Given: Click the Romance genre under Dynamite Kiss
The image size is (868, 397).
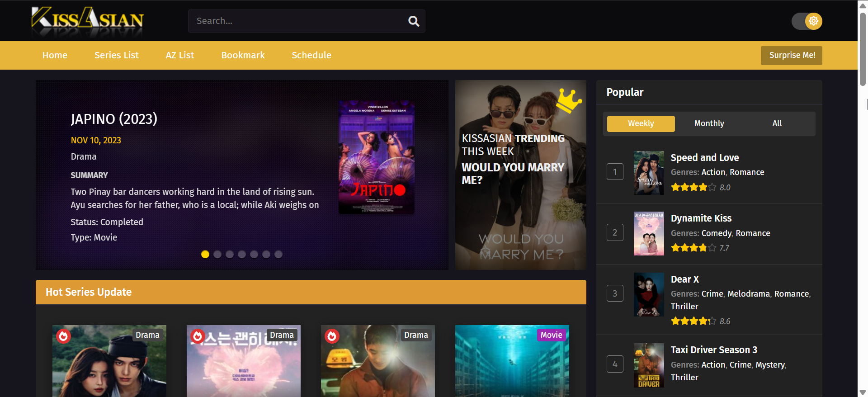Looking at the screenshot, I should pos(753,233).
